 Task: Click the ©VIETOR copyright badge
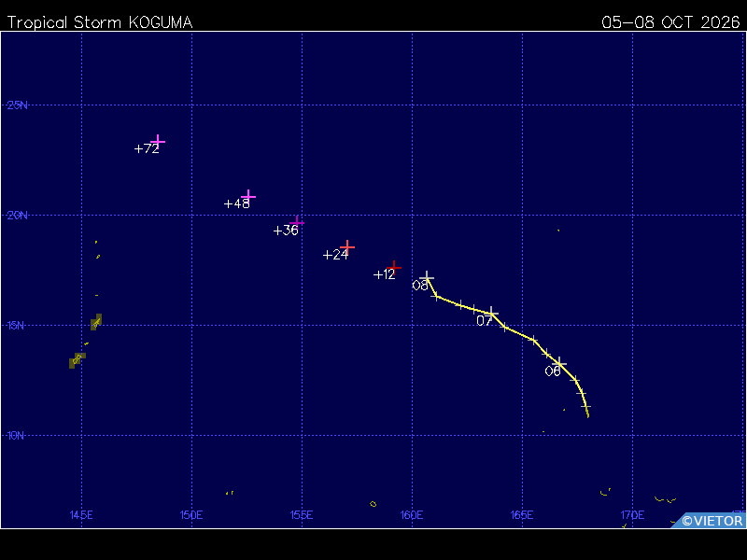709,521
